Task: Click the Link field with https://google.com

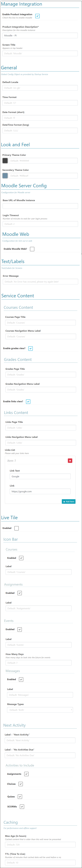Action: pos(40,491)
